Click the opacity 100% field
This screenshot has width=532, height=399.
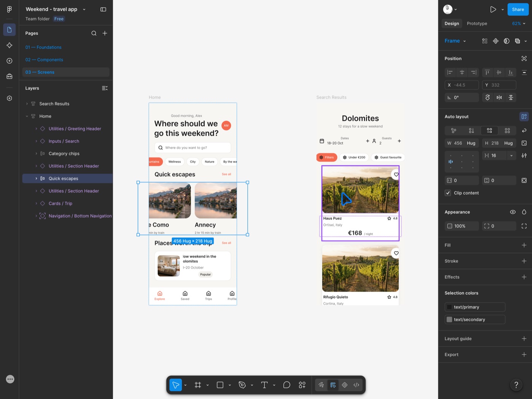462,226
